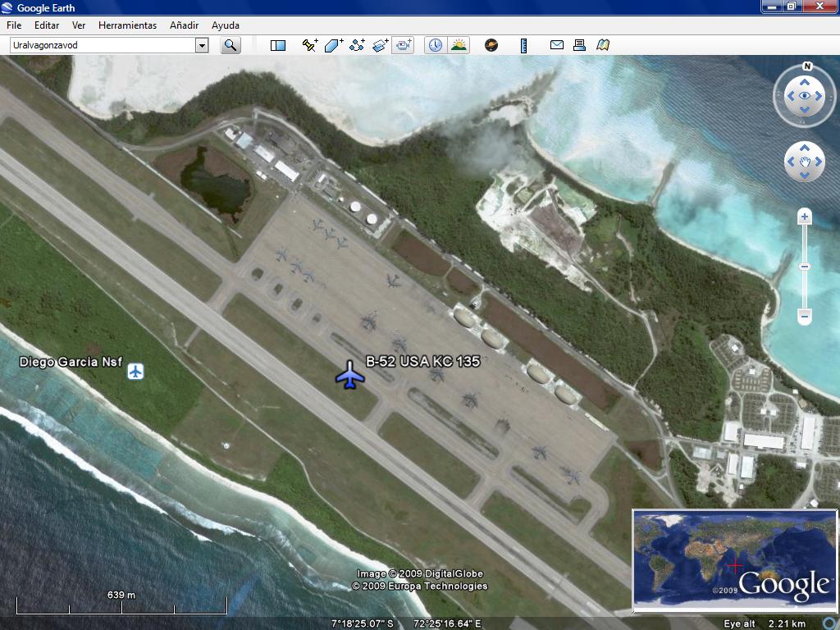Add a polygon with toolbar icon
840x630 pixels.
click(333, 45)
